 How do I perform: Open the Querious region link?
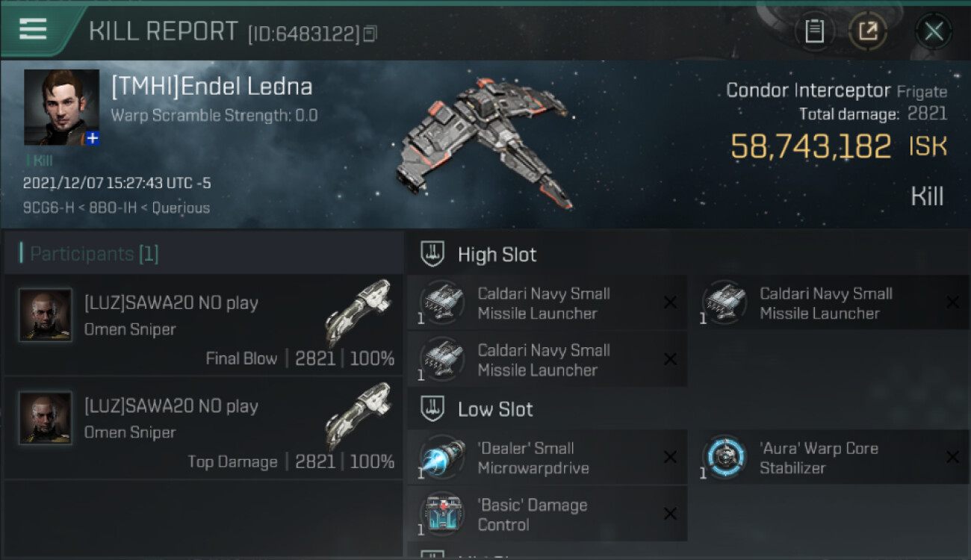181,208
